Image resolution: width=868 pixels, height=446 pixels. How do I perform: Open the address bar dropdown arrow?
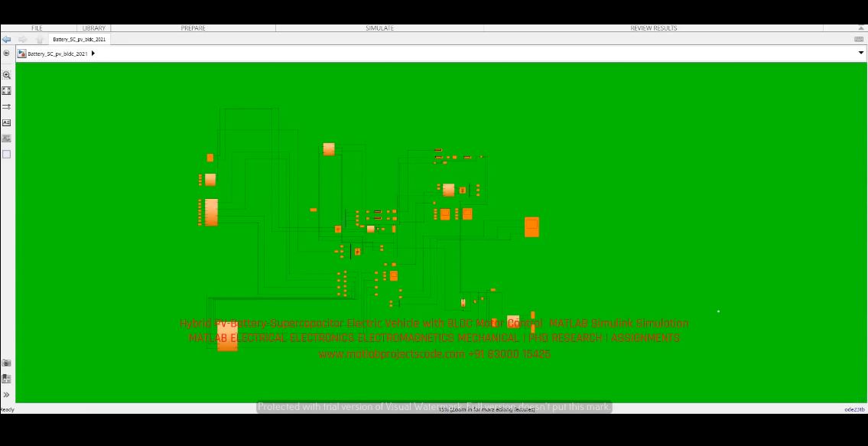pyautogui.click(x=861, y=54)
